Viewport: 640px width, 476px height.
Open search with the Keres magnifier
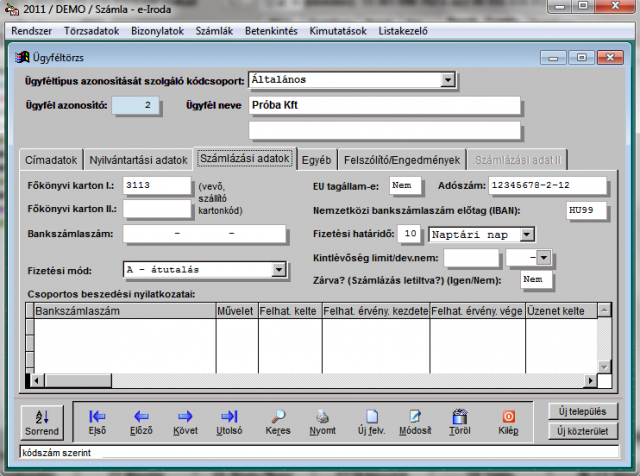279,421
